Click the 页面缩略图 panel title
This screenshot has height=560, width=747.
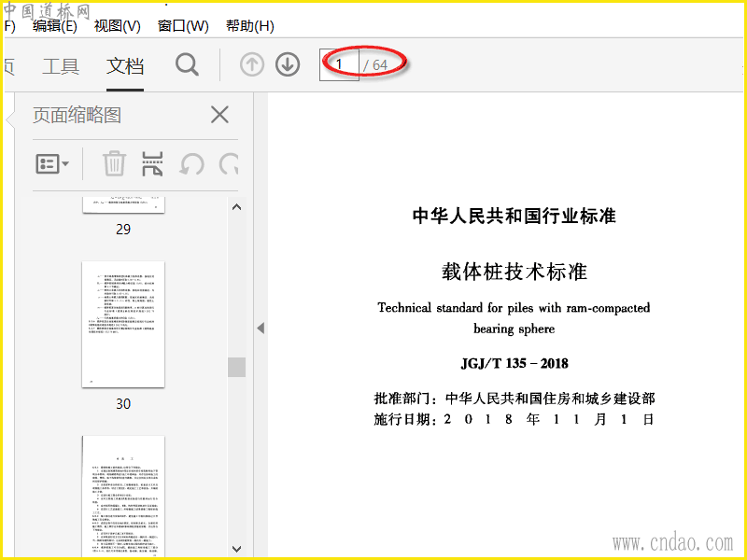[x=77, y=115]
